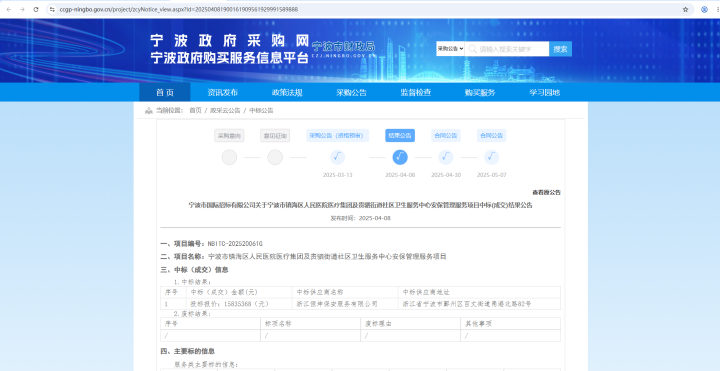Open the 首页 navigation tab
This screenshot has height=371, width=720.
(x=165, y=92)
